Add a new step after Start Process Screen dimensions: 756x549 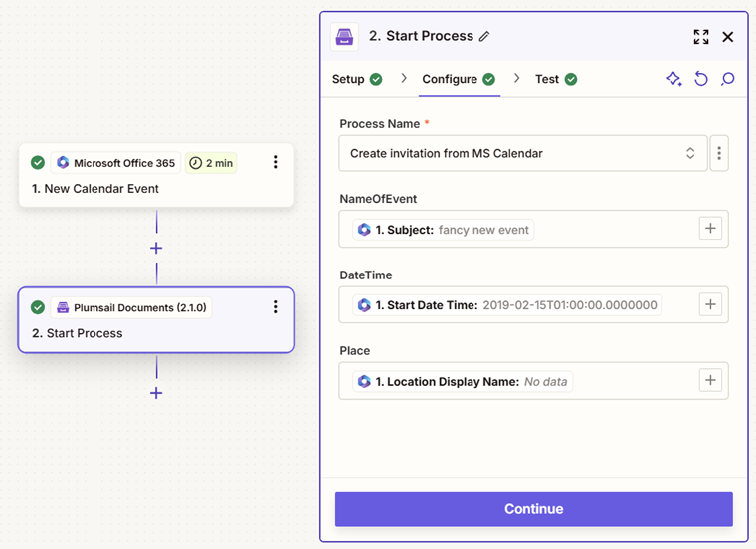coord(156,393)
